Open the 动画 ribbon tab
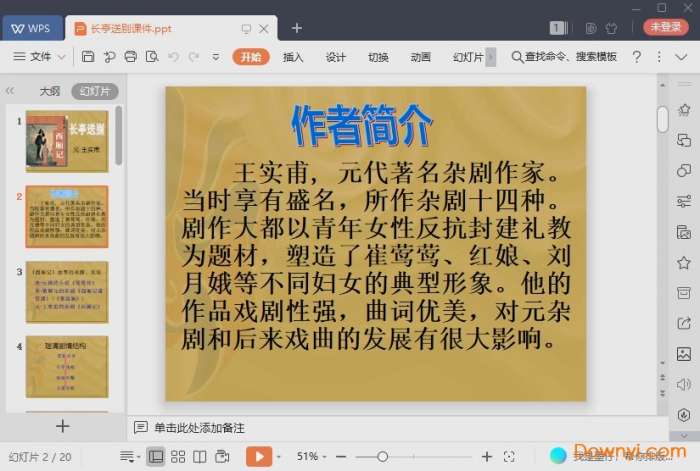 pos(420,57)
